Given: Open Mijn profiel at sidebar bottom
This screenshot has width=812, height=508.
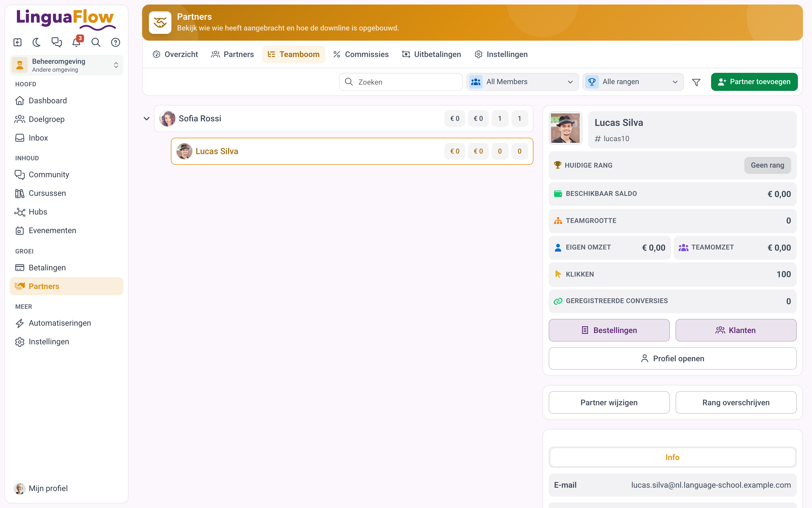Looking at the screenshot, I should click(x=67, y=488).
